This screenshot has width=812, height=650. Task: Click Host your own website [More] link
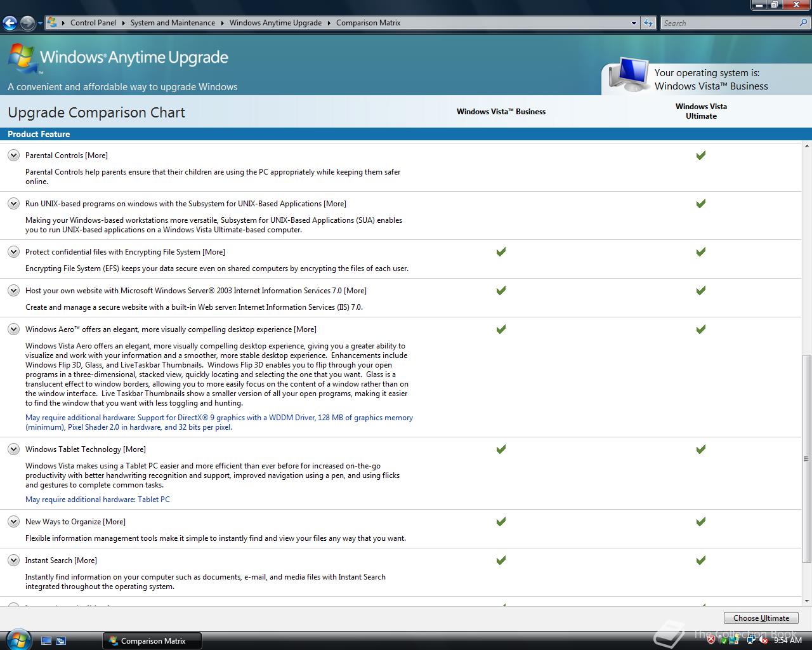point(196,291)
